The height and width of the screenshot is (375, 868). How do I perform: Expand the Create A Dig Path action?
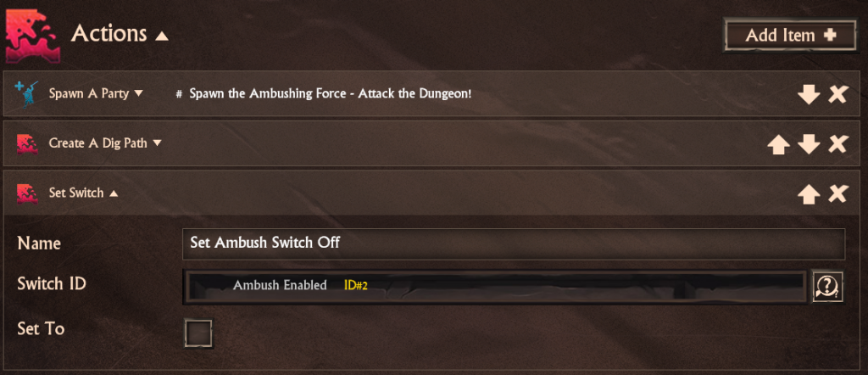[x=105, y=143]
